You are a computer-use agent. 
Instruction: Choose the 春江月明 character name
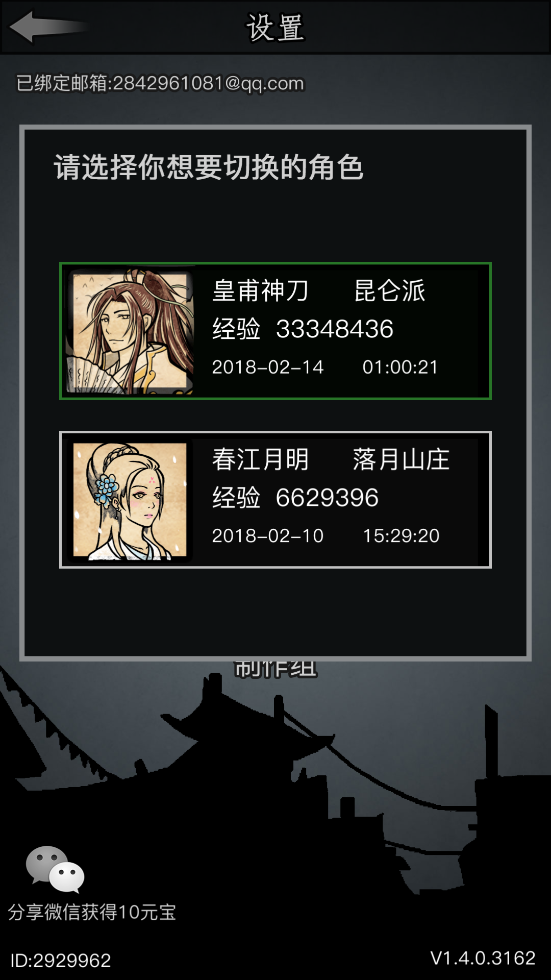(260, 459)
